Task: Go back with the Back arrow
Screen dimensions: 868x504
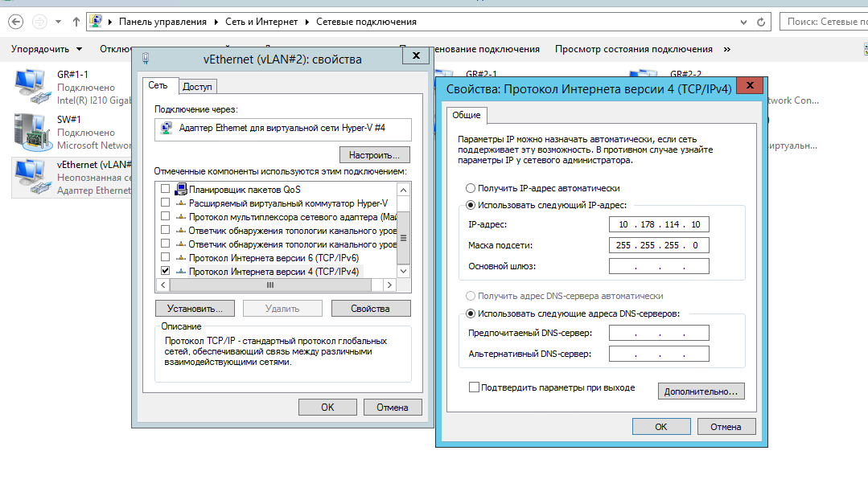Action: coord(16,22)
